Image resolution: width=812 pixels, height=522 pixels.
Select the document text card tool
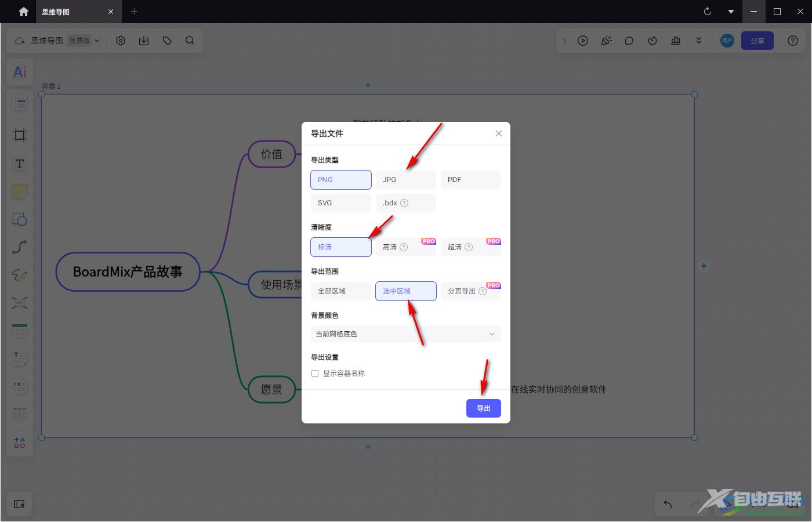20,358
